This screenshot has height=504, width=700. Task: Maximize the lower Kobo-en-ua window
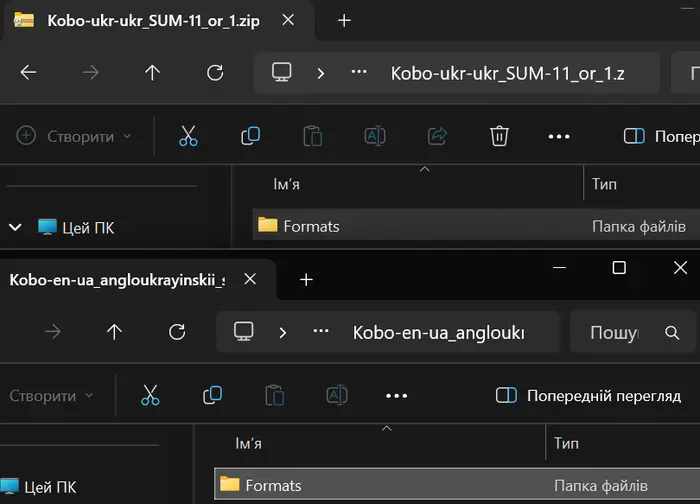(x=619, y=268)
